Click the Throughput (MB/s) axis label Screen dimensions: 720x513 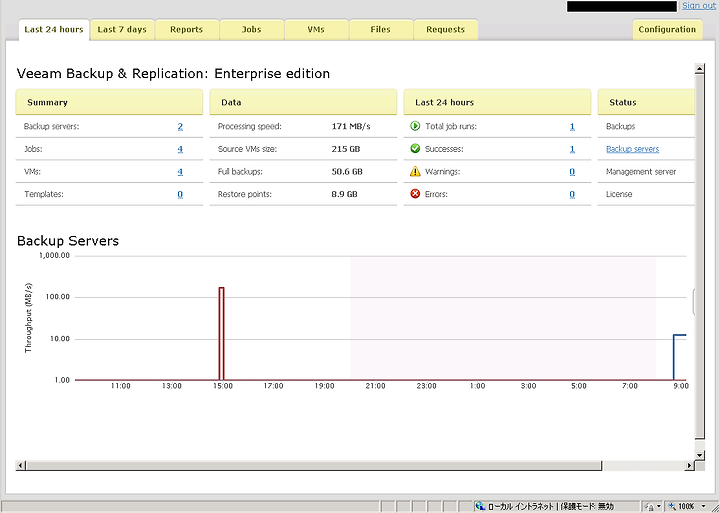point(28,318)
